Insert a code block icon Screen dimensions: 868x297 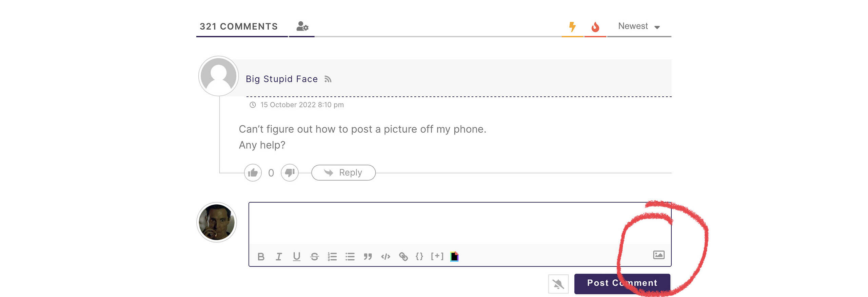(386, 257)
